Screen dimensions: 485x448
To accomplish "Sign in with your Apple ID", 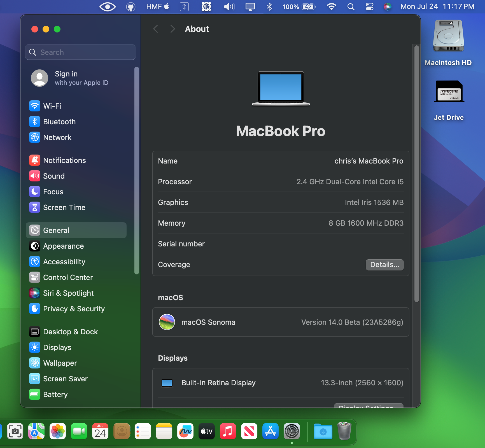I will [x=76, y=78].
